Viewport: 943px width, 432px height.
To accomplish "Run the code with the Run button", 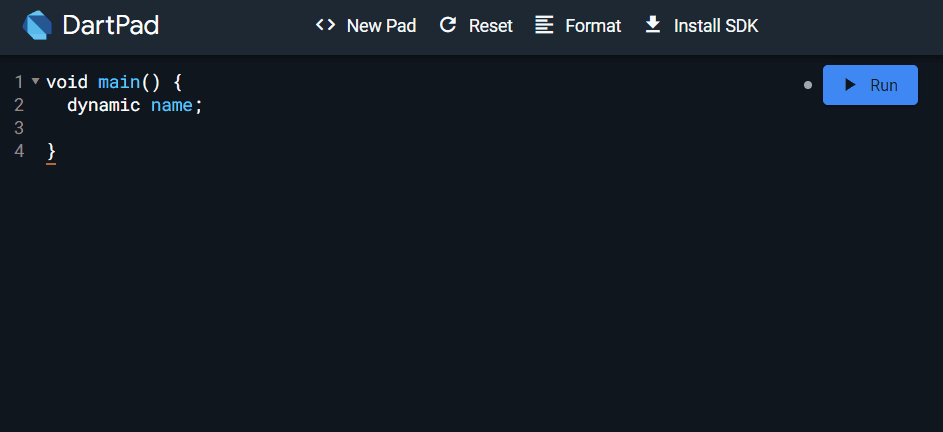I will point(870,85).
